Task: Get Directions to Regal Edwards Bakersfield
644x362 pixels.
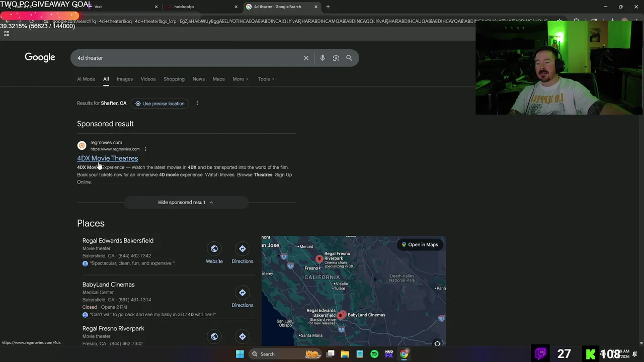Action: (243, 249)
